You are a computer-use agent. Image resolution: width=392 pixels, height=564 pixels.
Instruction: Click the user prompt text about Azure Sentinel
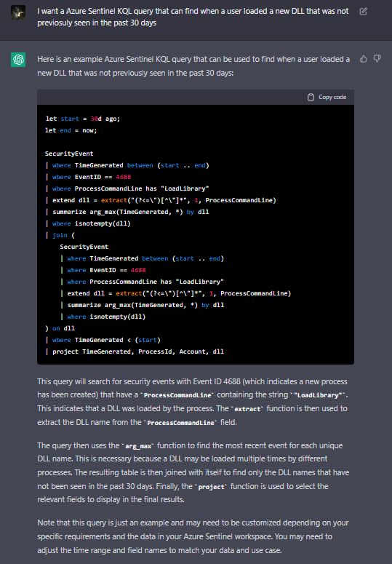click(x=193, y=17)
